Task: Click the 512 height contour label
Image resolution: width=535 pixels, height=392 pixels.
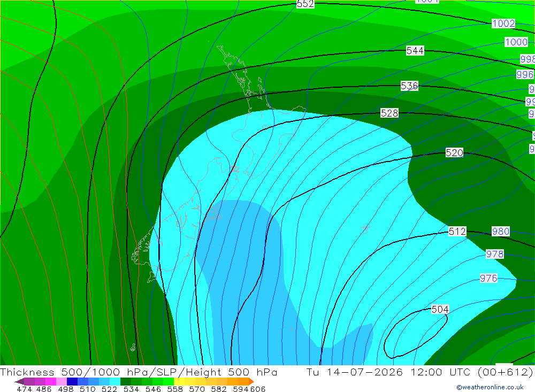Action: (x=457, y=232)
